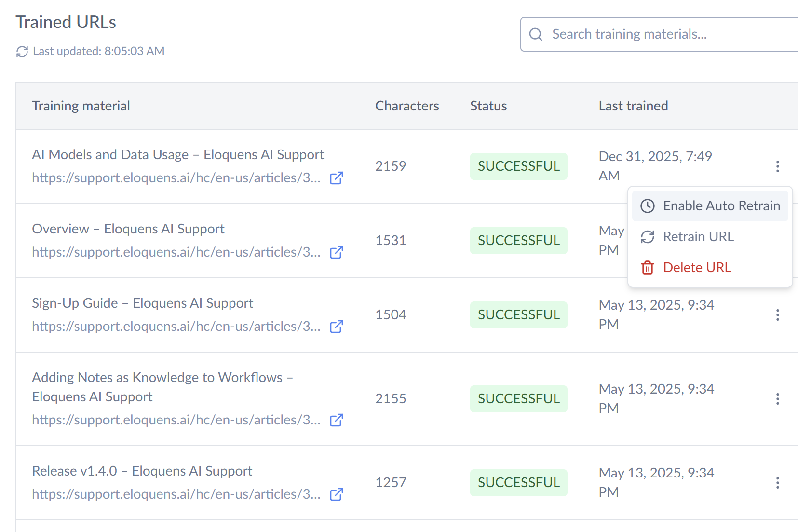
Task: Expand three-dot menu for Sign-Up Guide row
Action: tap(777, 315)
